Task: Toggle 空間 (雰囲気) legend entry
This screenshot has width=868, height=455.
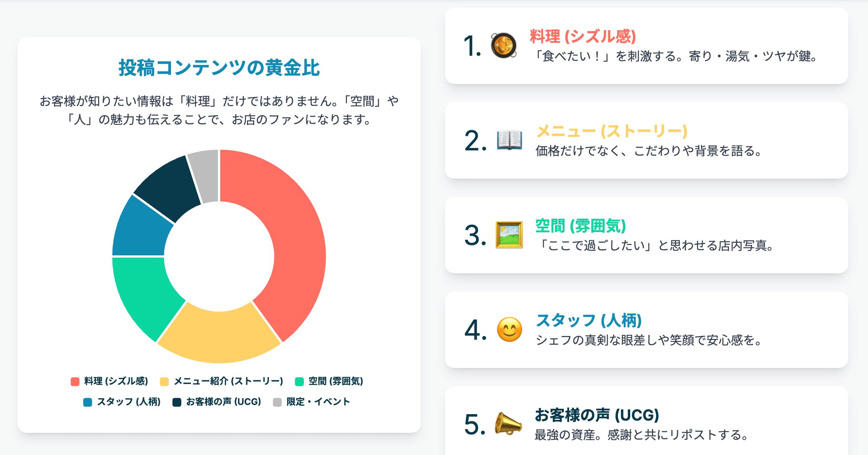Action: (x=329, y=381)
